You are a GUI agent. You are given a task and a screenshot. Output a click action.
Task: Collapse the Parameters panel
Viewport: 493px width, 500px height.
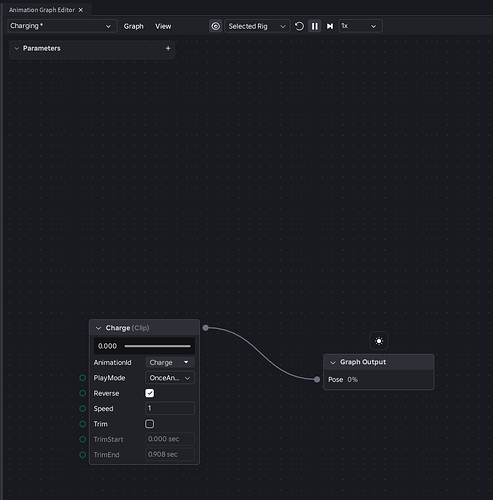click(x=17, y=48)
